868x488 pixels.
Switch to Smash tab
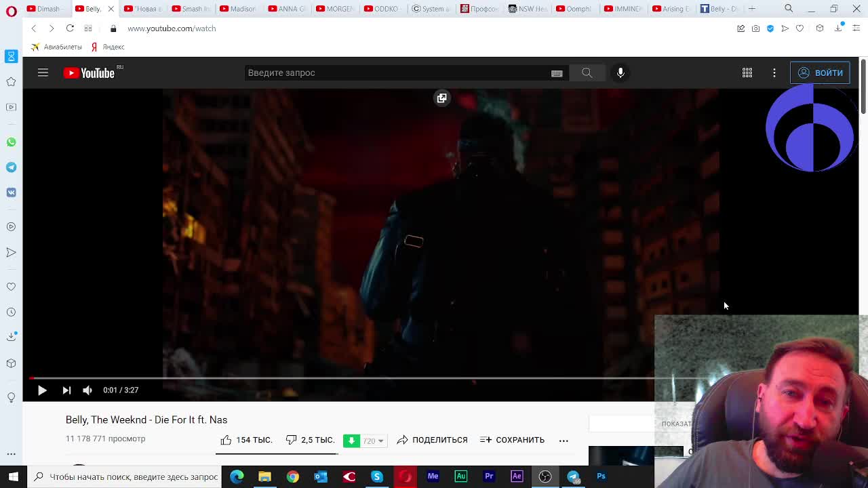pos(191,9)
